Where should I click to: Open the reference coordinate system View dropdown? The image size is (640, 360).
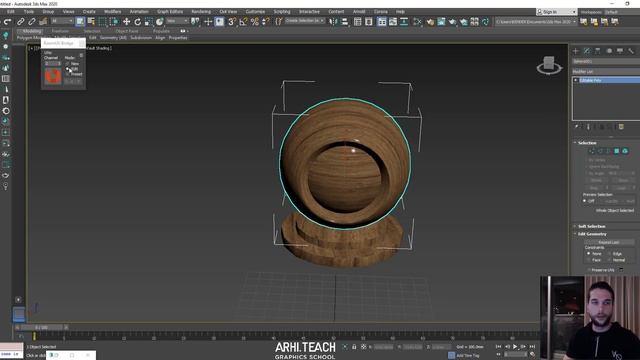(x=178, y=21)
